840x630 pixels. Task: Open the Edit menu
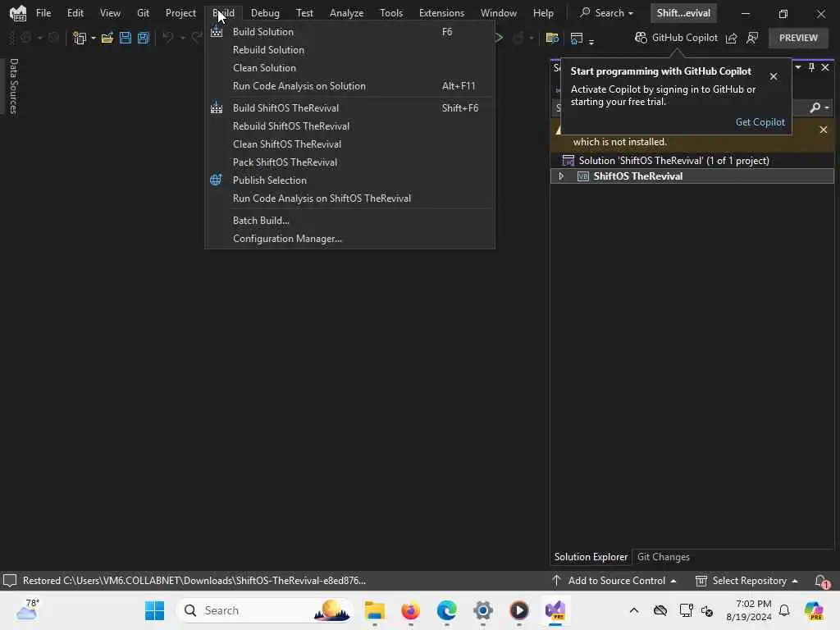click(75, 13)
